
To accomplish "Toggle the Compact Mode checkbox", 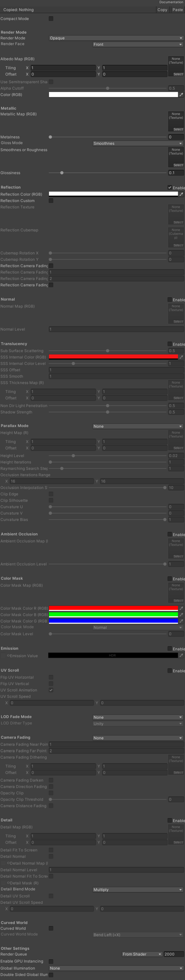I will [x=51, y=19].
